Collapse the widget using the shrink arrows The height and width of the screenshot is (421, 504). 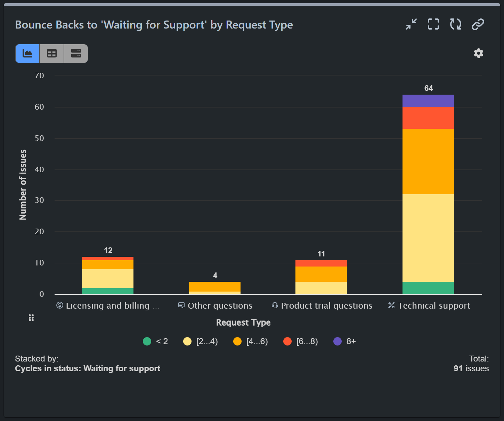(411, 24)
